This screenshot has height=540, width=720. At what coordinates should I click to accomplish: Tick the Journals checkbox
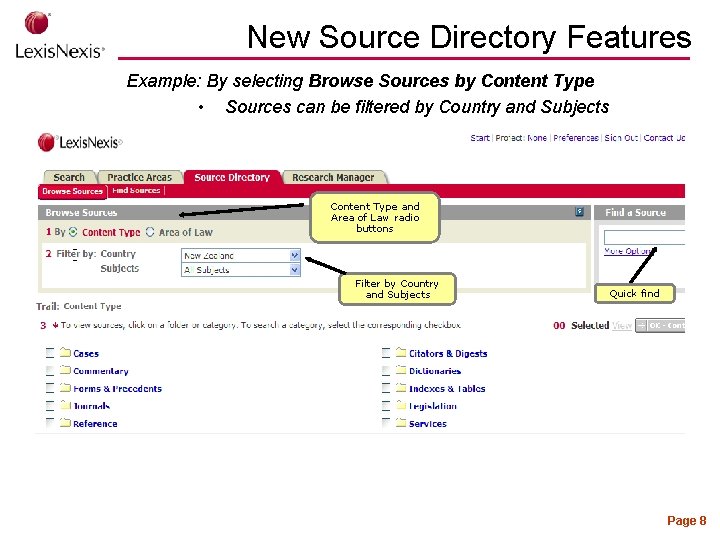50,406
